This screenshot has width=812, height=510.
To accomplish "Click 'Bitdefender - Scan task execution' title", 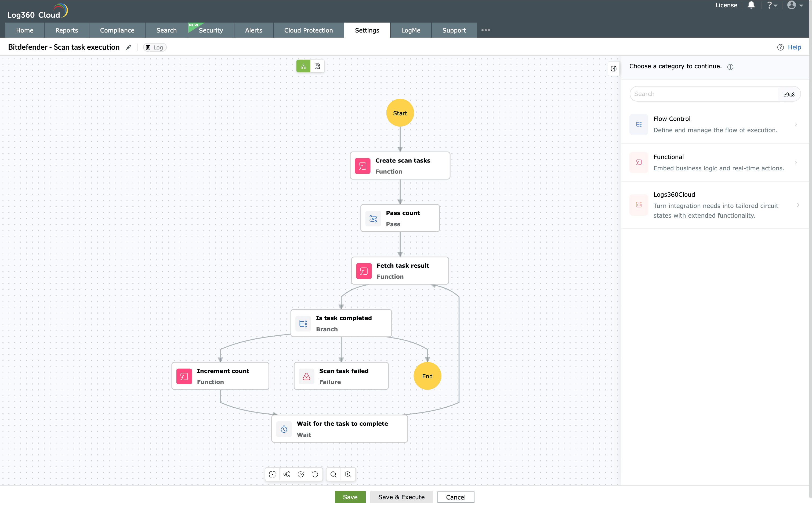I will 64,47.
